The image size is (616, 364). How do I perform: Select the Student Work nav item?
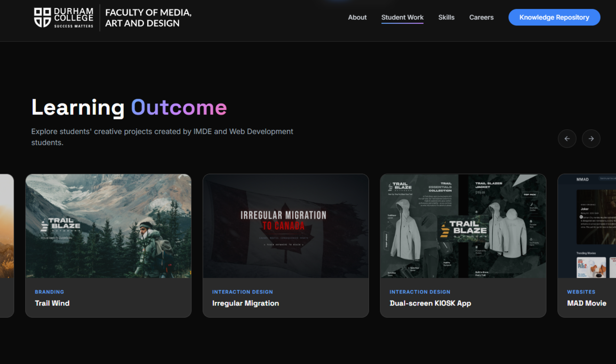coord(402,17)
